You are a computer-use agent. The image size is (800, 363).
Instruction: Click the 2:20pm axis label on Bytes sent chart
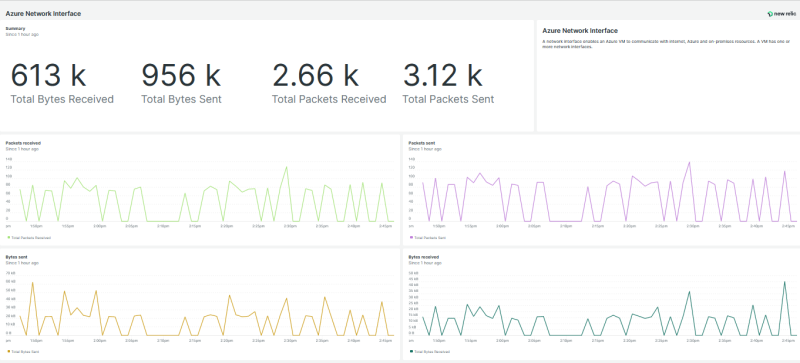(x=226, y=340)
